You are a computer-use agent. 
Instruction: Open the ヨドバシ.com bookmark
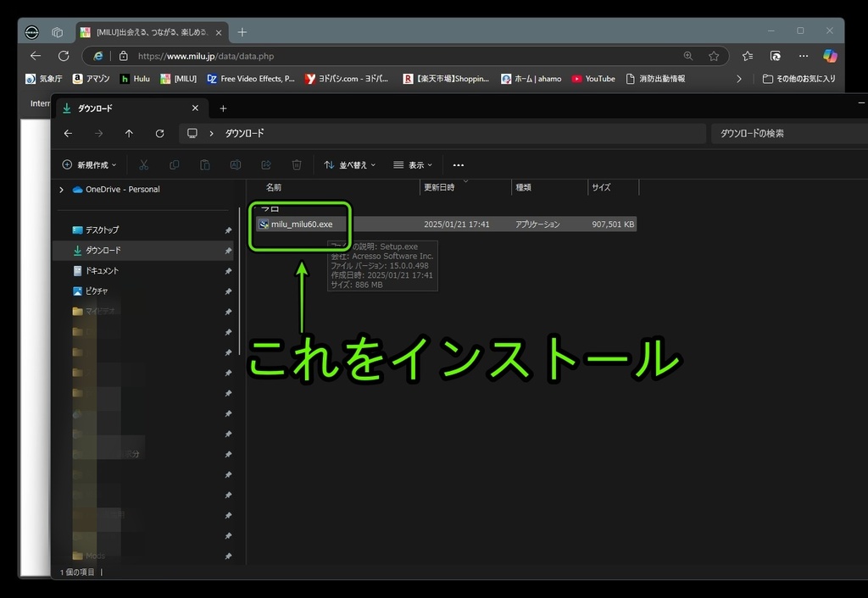(347, 79)
